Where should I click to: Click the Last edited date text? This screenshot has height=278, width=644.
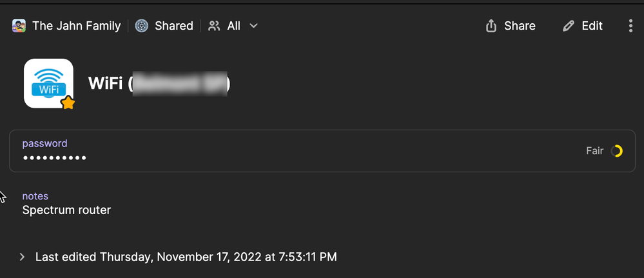coord(186,257)
